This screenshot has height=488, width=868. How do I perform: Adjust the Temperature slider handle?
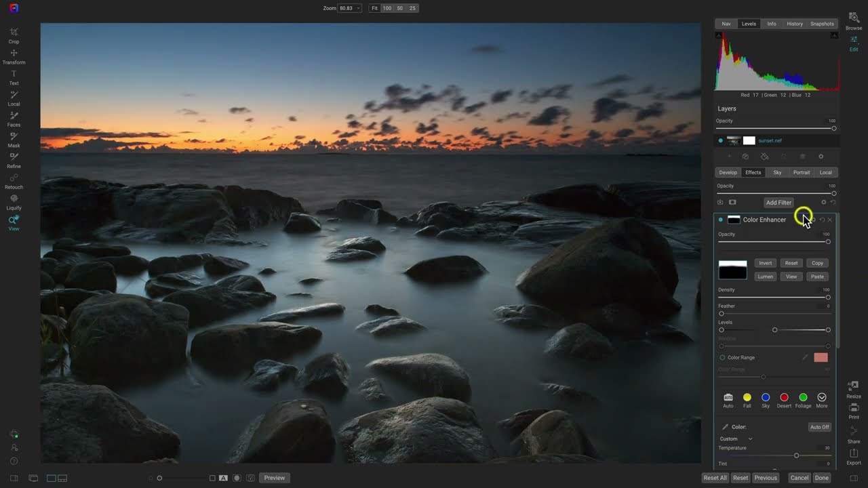(x=796, y=455)
